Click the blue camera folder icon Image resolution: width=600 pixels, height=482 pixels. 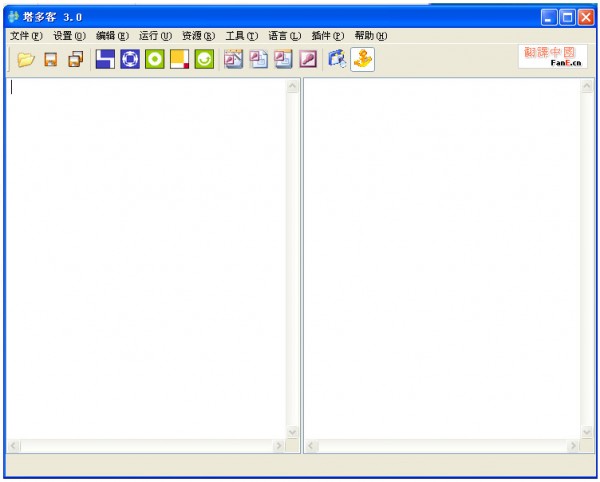pyautogui.click(x=337, y=59)
